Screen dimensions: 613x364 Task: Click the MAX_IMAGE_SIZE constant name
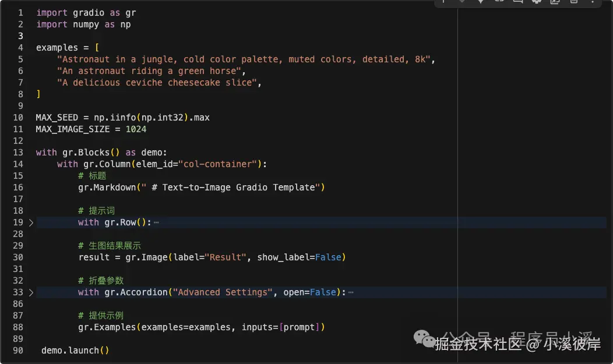point(73,129)
